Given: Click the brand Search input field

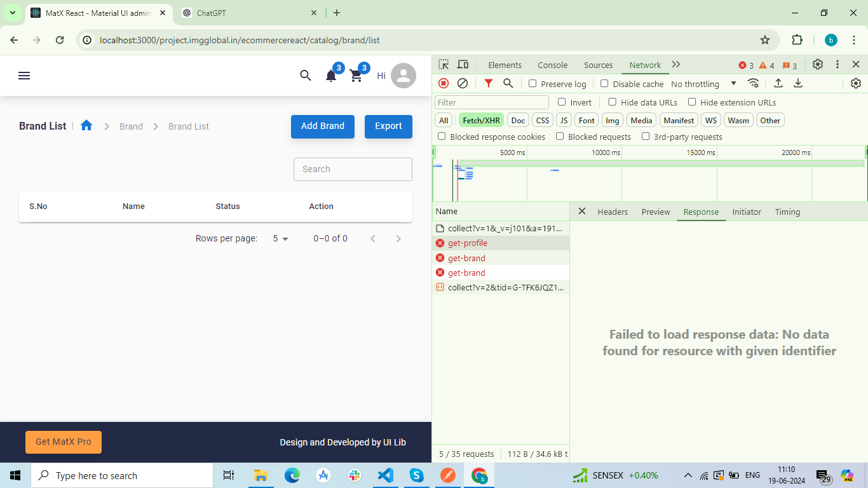Looking at the screenshot, I should tap(353, 169).
